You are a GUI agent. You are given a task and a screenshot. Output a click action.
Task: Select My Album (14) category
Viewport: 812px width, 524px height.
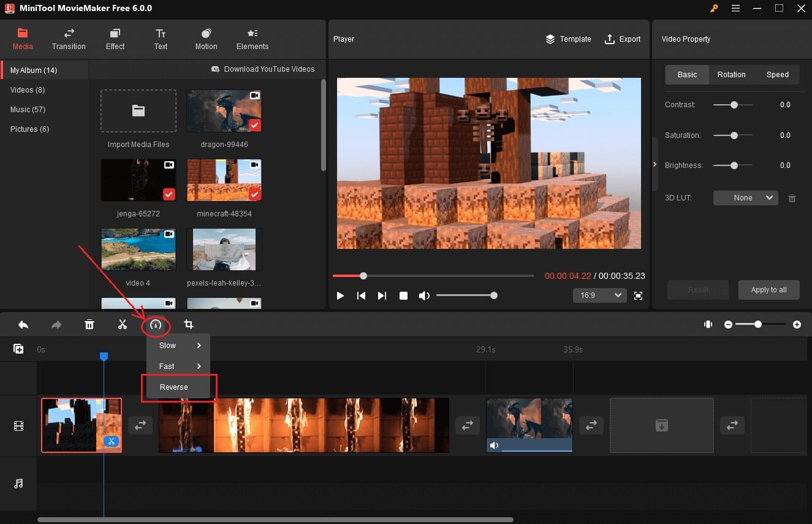point(44,70)
